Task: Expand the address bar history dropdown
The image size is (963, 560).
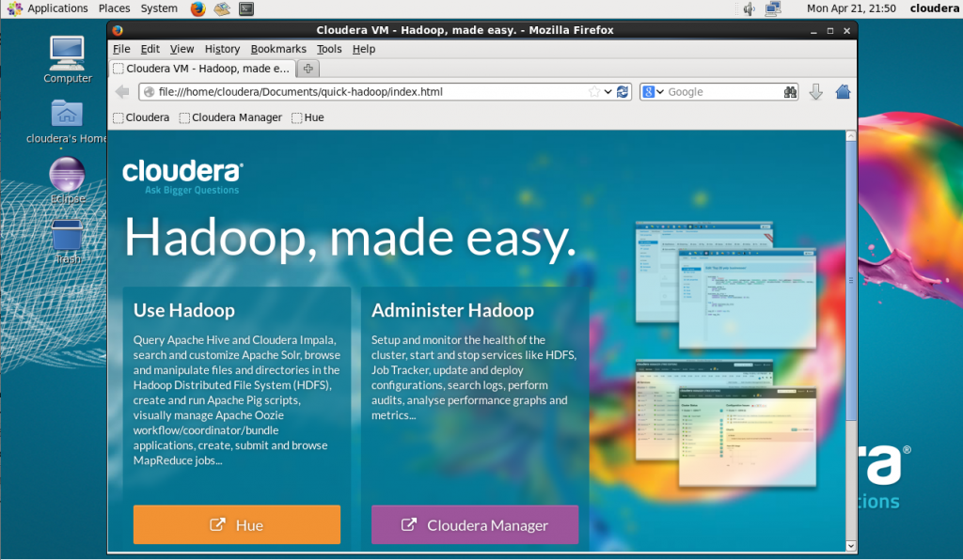Action: point(608,92)
